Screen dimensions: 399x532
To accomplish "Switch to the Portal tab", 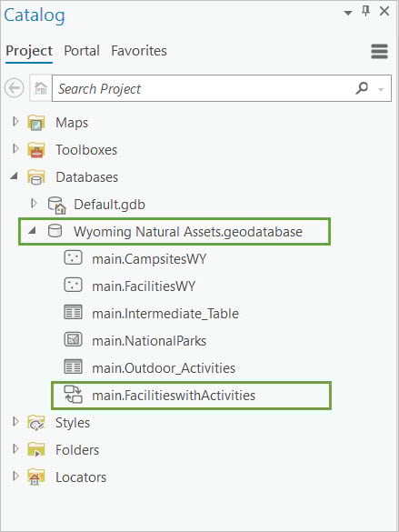I will 82,51.
